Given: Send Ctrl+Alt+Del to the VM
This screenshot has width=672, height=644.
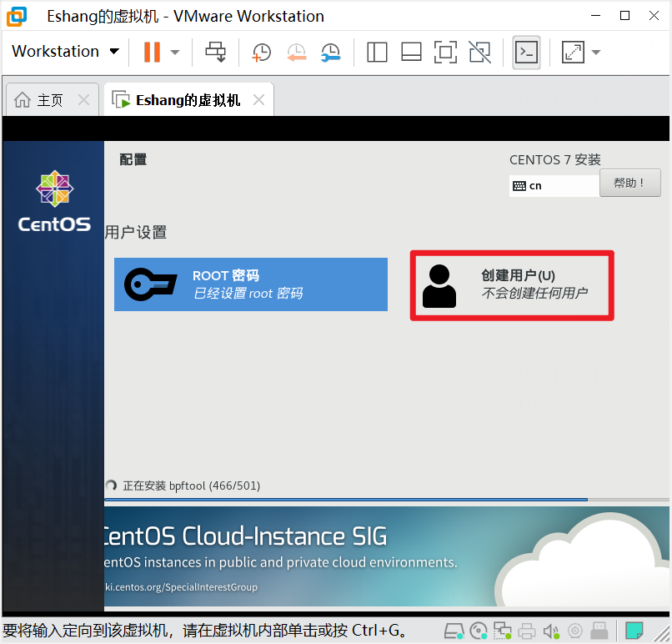Looking at the screenshot, I should 216,52.
